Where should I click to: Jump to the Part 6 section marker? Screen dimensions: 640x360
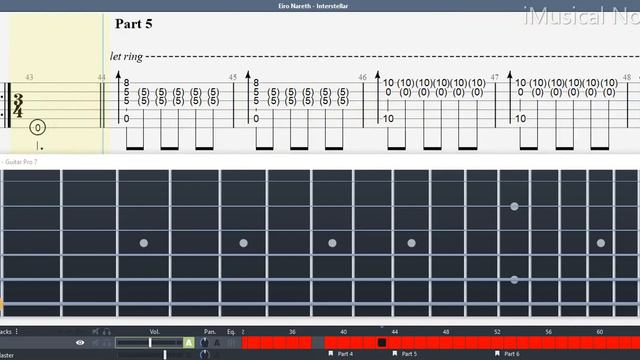click(512, 354)
